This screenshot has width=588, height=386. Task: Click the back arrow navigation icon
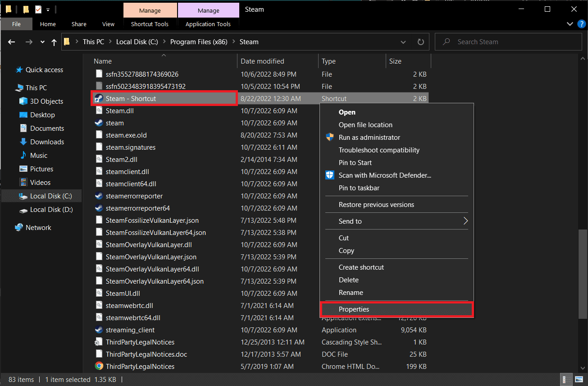click(x=11, y=41)
